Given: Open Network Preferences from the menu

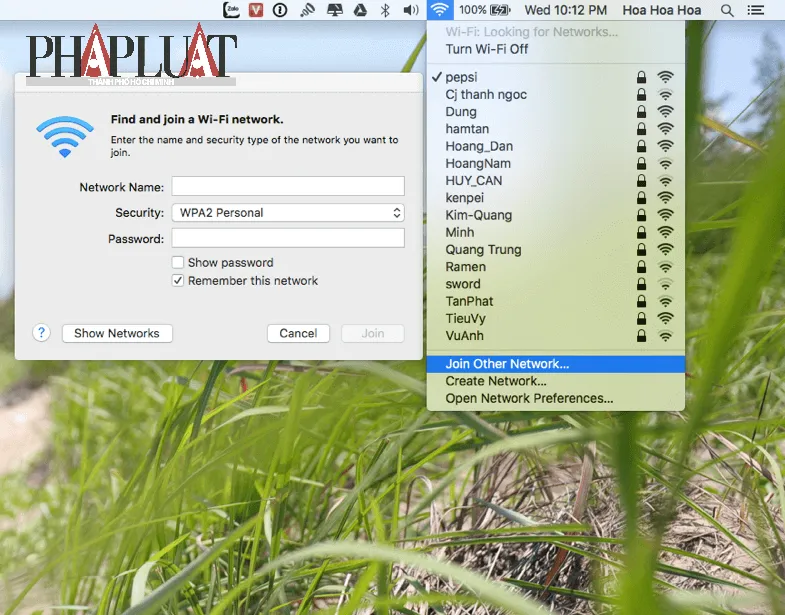Looking at the screenshot, I should (x=529, y=398).
